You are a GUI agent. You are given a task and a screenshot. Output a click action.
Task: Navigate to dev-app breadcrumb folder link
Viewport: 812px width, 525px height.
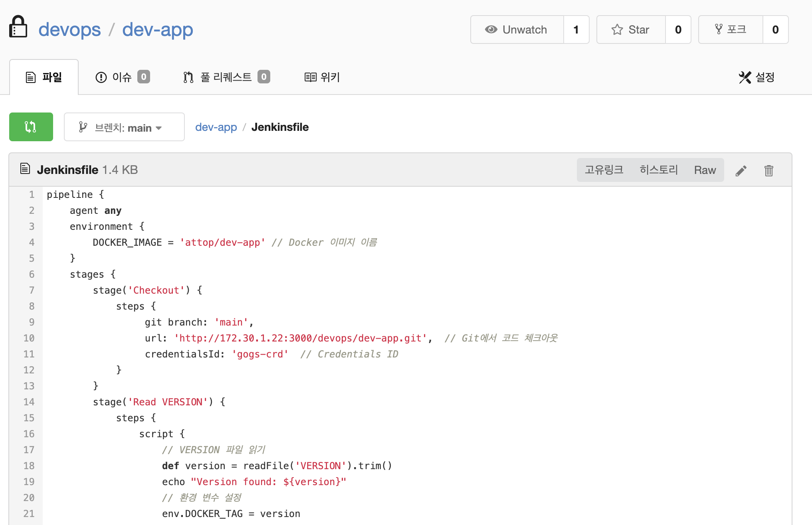(x=216, y=127)
